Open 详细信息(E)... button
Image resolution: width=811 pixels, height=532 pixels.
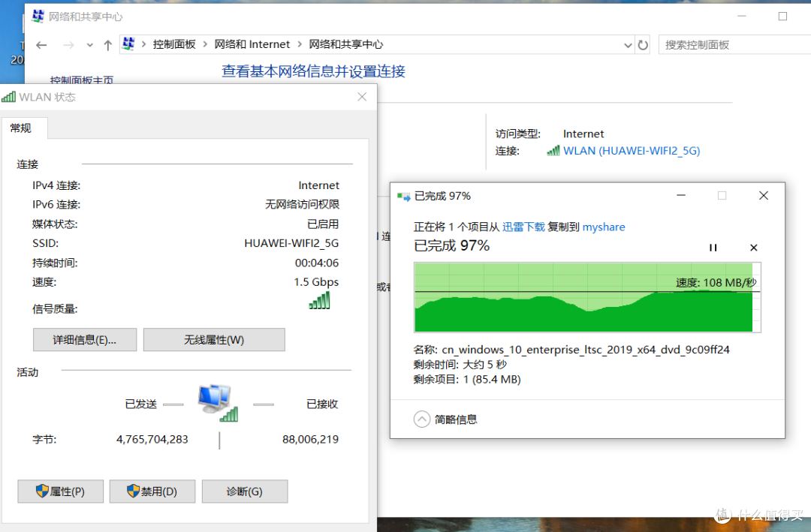(x=85, y=340)
